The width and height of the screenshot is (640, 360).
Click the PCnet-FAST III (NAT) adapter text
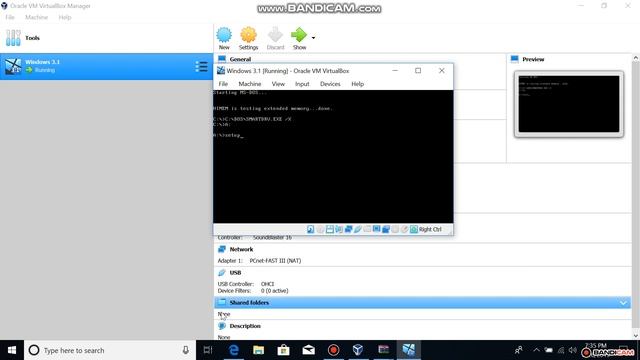click(x=275, y=260)
